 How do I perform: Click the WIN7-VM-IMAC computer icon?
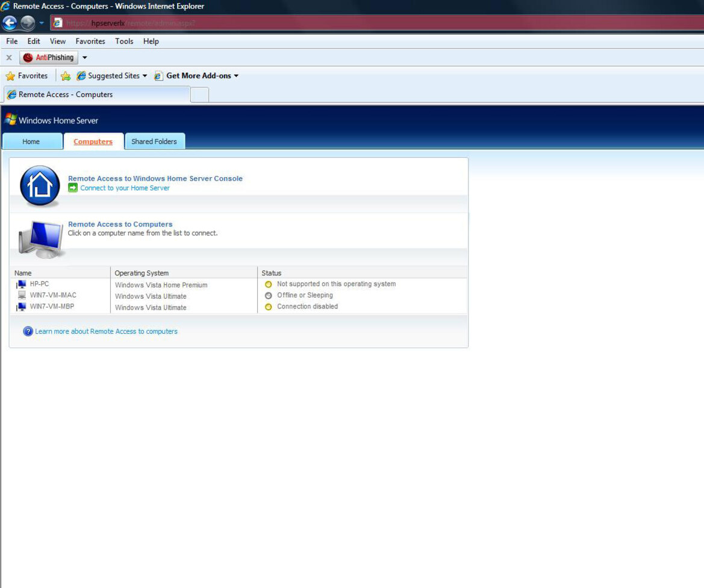click(x=22, y=295)
